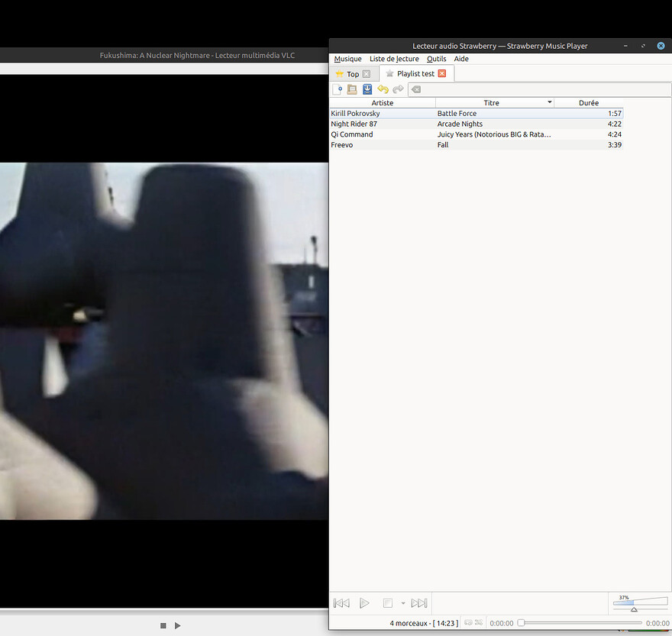Open the Liste de lecture menu
The height and width of the screenshot is (636, 672).
tap(394, 59)
